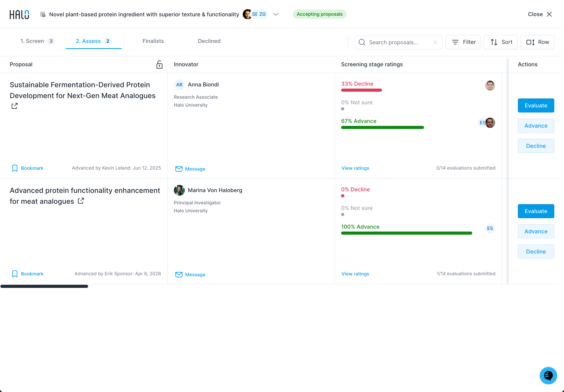This screenshot has height=392, width=564.
Task: Click the Close X icon
Action: tap(549, 14)
